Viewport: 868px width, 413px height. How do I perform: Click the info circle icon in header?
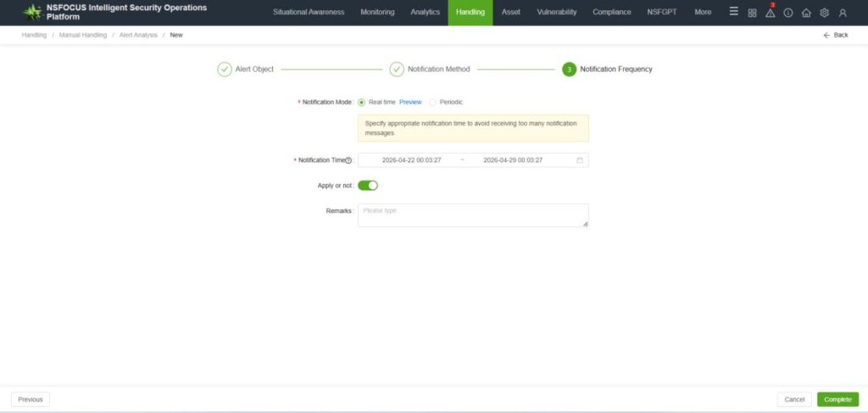point(788,13)
